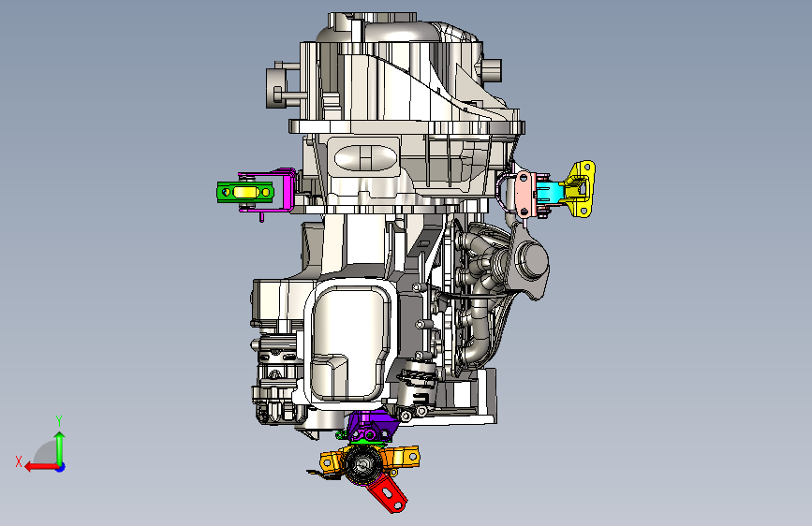The image size is (812, 526).
Task: Select the oval plate on the transmission housing
Action: coord(366,158)
